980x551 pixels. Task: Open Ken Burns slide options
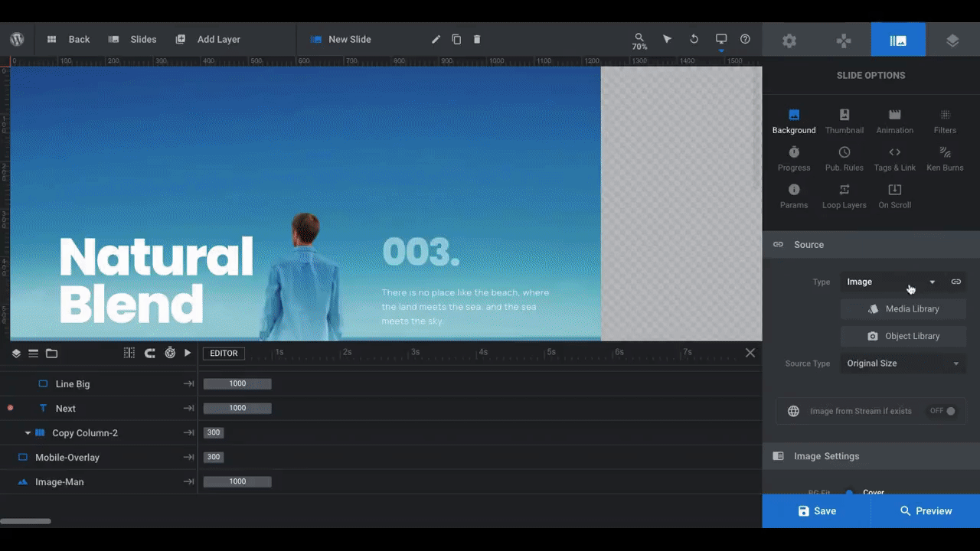pos(945,159)
